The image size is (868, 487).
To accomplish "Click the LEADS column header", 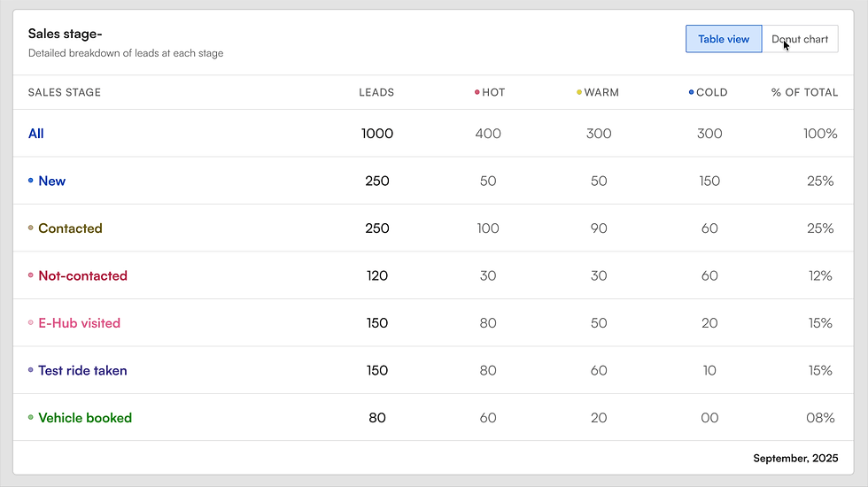I will click(x=376, y=92).
